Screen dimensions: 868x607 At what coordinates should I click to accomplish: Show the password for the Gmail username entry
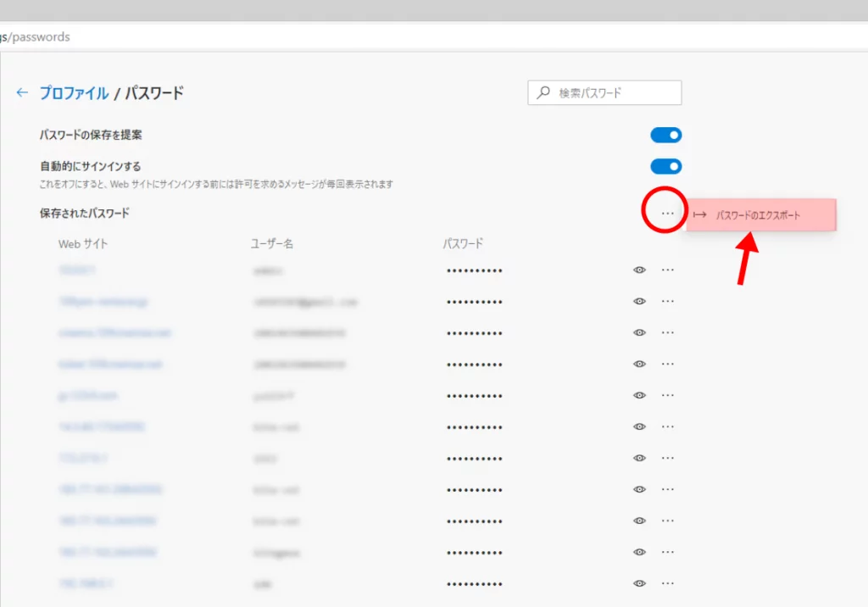pyautogui.click(x=640, y=302)
